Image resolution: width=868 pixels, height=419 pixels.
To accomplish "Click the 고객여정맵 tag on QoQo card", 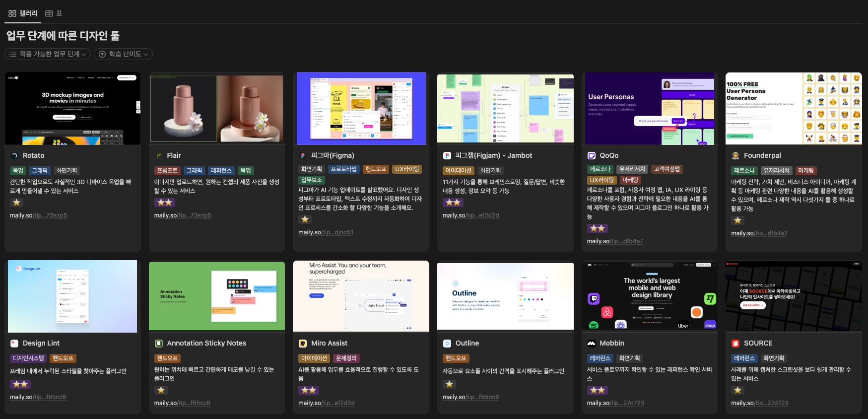I will [x=667, y=169].
